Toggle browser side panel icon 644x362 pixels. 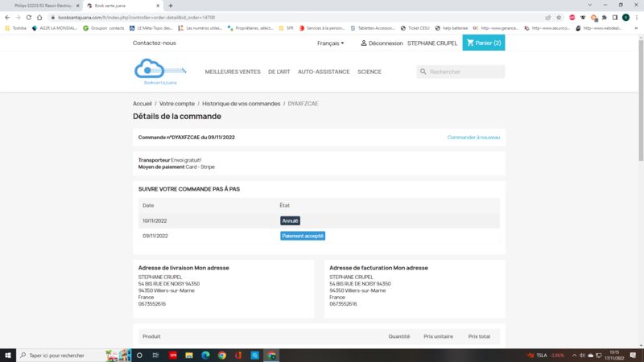click(615, 18)
